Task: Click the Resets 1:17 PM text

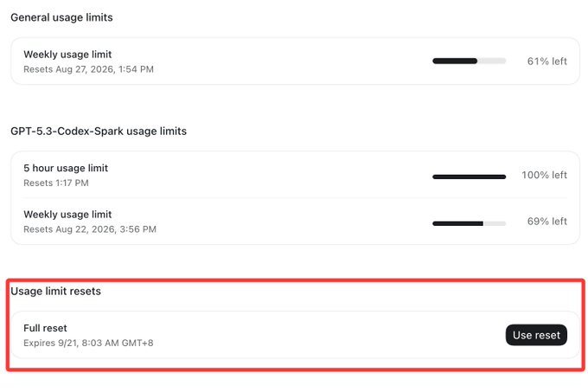Action: pos(56,183)
